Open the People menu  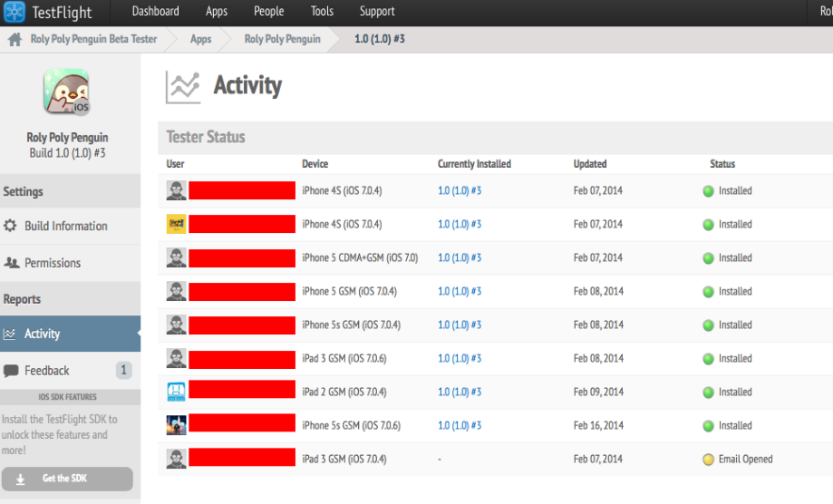268,12
